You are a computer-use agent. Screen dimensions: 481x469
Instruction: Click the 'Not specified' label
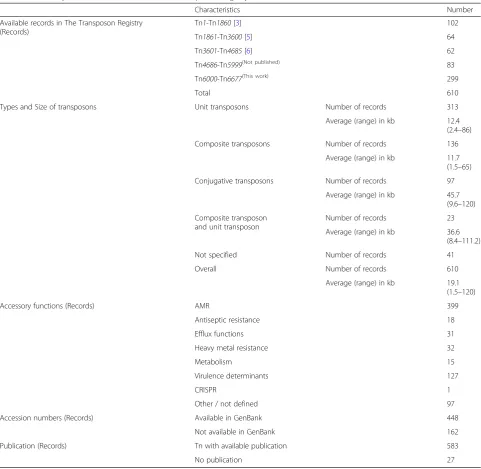click(216, 255)
